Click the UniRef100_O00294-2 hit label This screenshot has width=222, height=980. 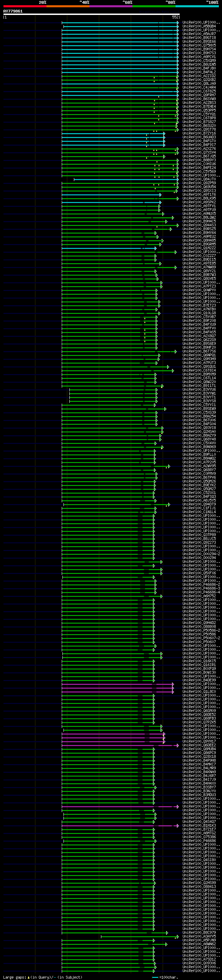coord(201,554)
